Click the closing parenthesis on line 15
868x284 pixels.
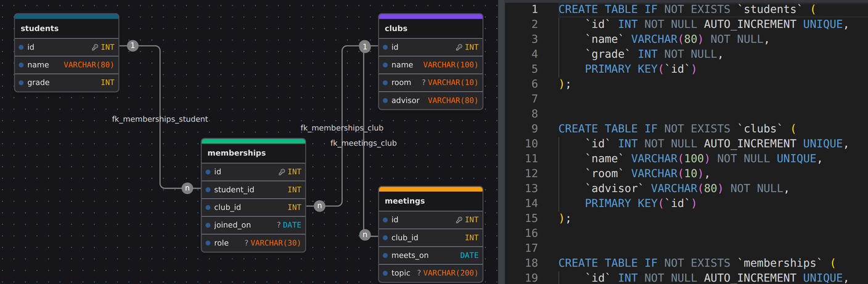click(x=561, y=219)
